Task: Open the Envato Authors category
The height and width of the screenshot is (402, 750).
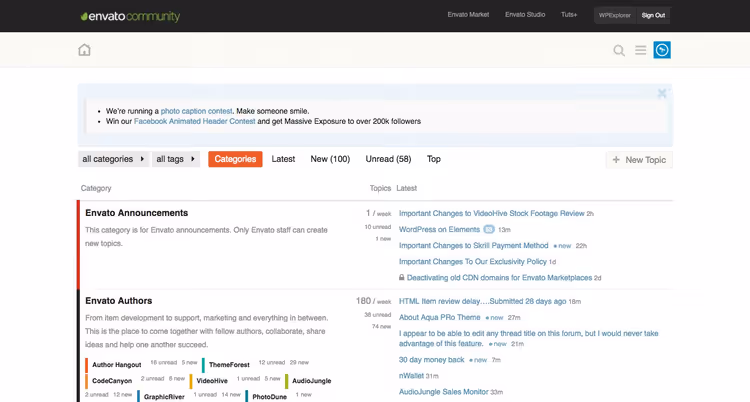Action: (119, 301)
